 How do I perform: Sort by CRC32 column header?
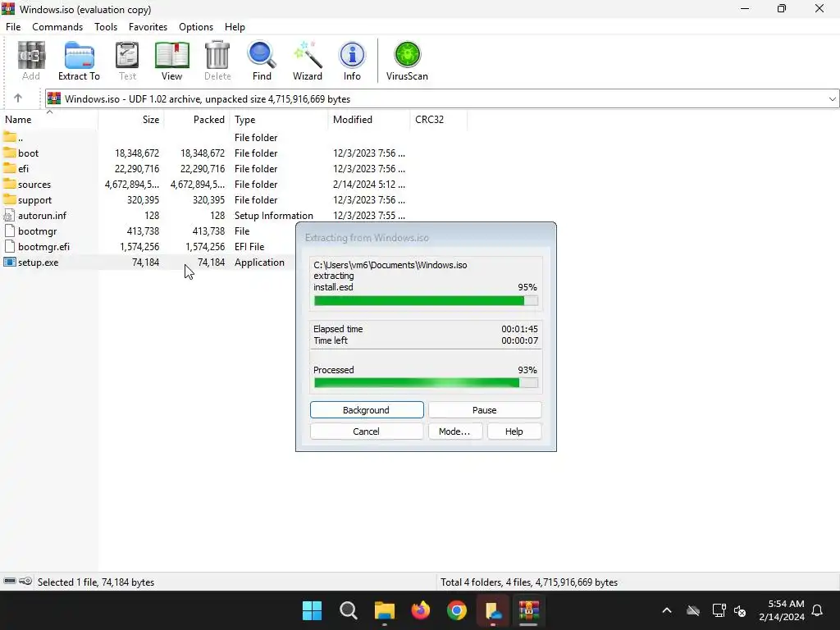tap(438, 120)
